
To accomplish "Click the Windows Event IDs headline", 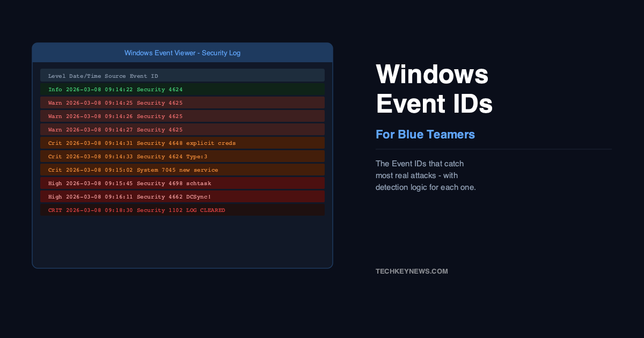I will (x=434, y=89).
